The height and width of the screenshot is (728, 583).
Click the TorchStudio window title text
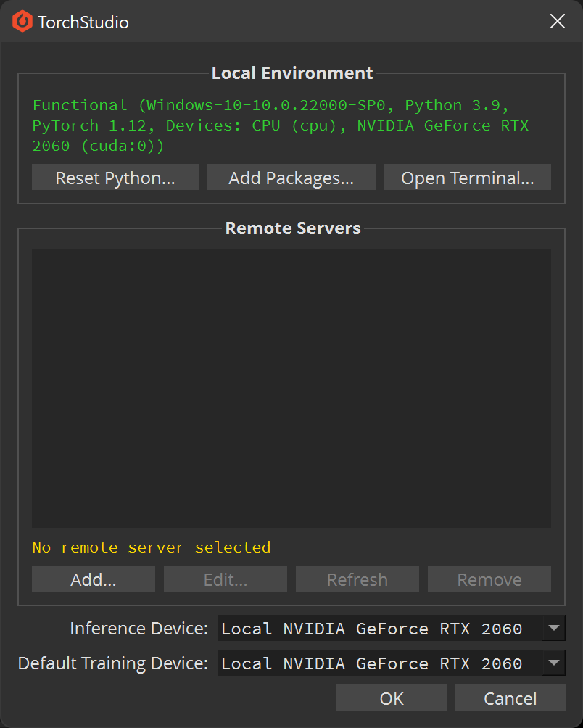pyautogui.click(x=83, y=22)
